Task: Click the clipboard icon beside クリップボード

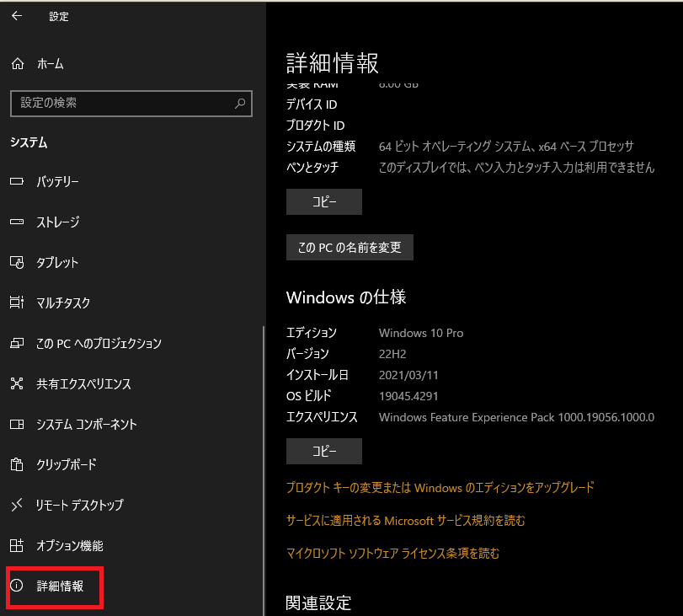Action: click(x=17, y=464)
